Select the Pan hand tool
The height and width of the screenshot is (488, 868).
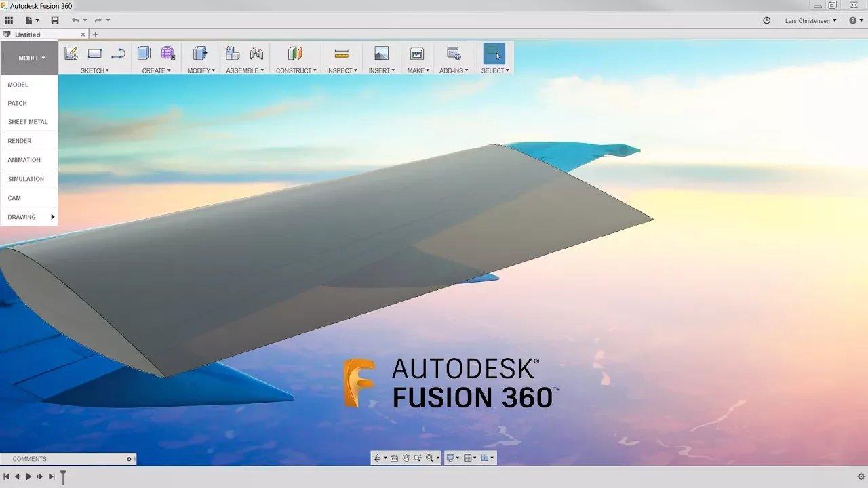pyautogui.click(x=406, y=458)
